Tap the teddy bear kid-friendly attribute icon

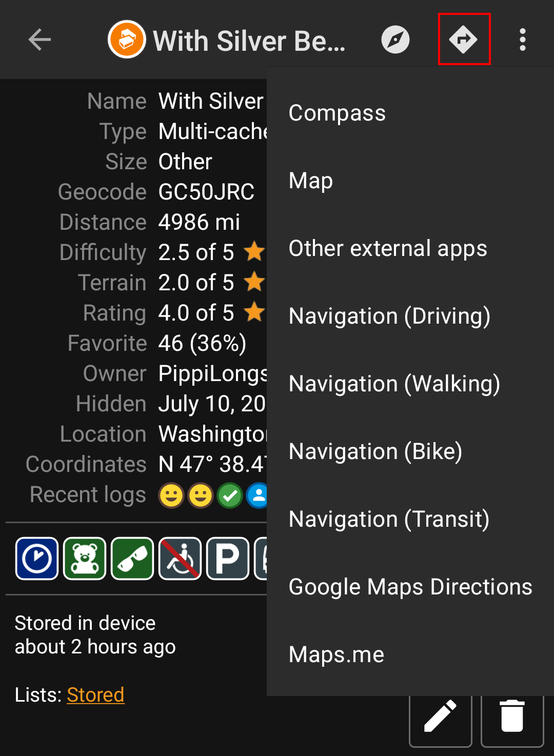tap(85, 559)
